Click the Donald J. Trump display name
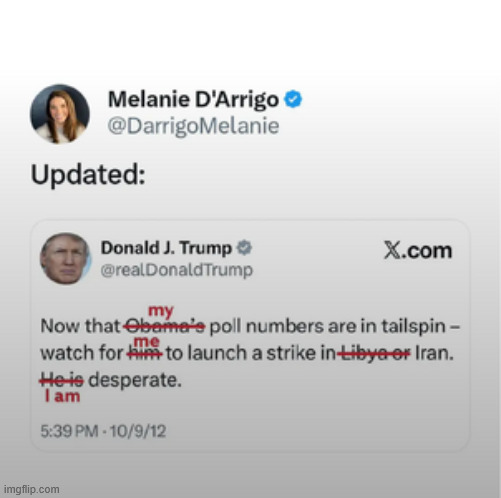 [x=166, y=248]
